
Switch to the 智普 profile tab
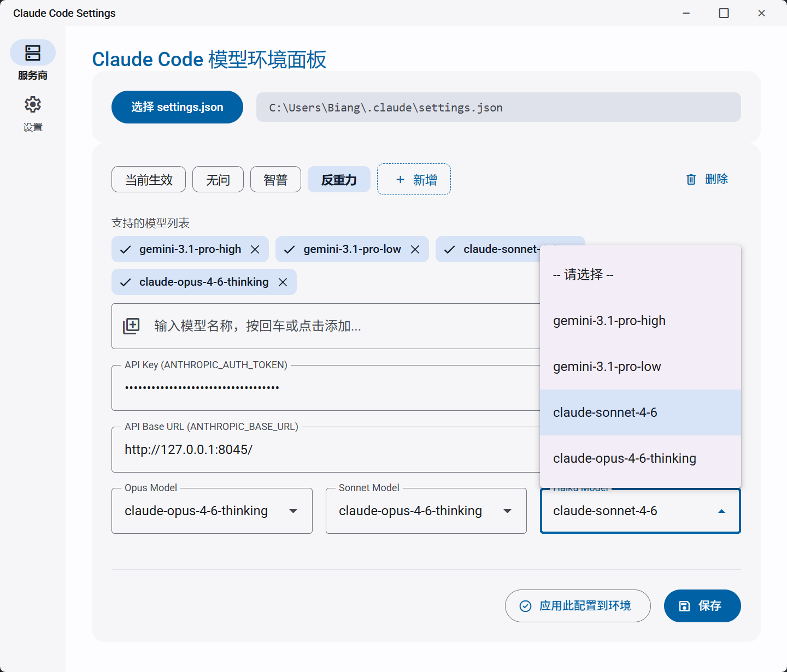275,179
